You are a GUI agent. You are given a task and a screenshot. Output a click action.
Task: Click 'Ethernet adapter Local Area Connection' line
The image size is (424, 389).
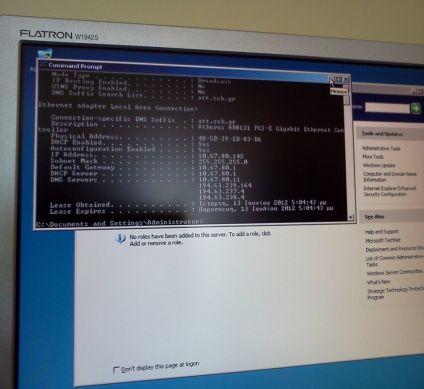tap(118, 107)
